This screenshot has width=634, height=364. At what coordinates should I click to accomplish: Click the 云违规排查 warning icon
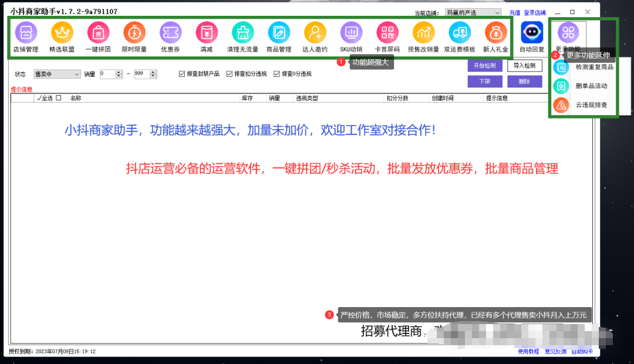pos(561,105)
